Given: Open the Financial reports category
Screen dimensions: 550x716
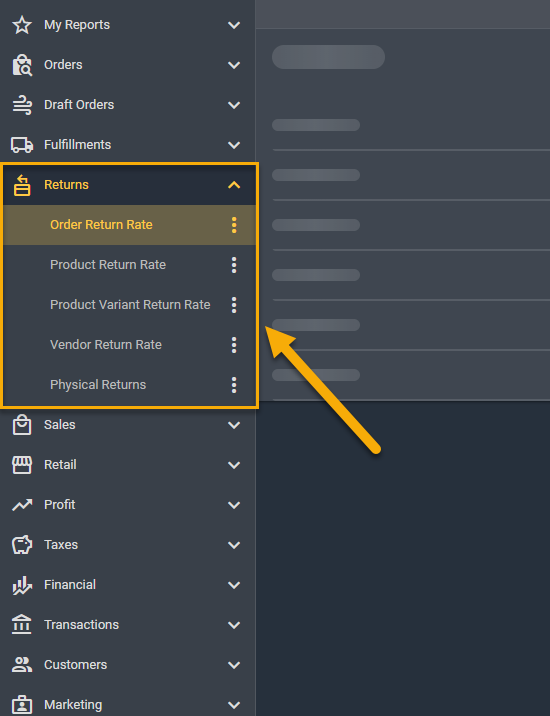Looking at the screenshot, I should tap(128, 584).
